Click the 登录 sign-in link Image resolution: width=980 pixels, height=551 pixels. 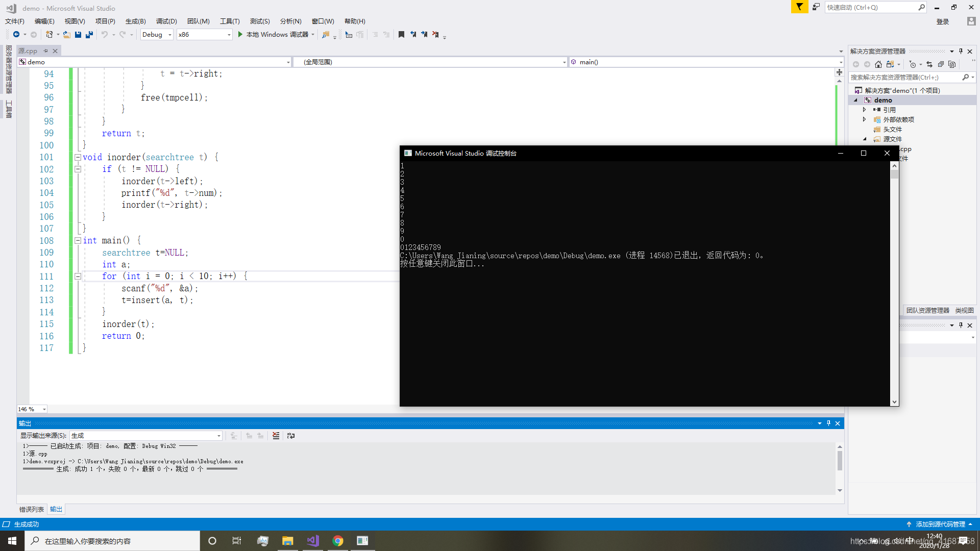click(x=943, y=21)
